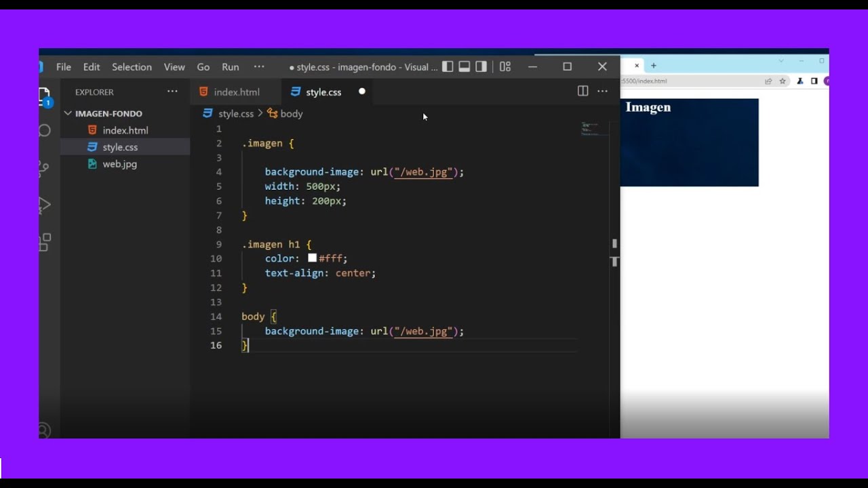Viewport: 868px width, 488px height.
Task: Click CSS file icon in breadcrumb
Action: (208, 113)
